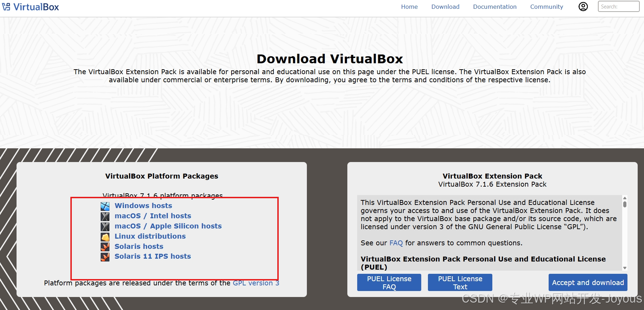Open the user account profile icon
The image size is (644, 310).
(x=583, y=7)
